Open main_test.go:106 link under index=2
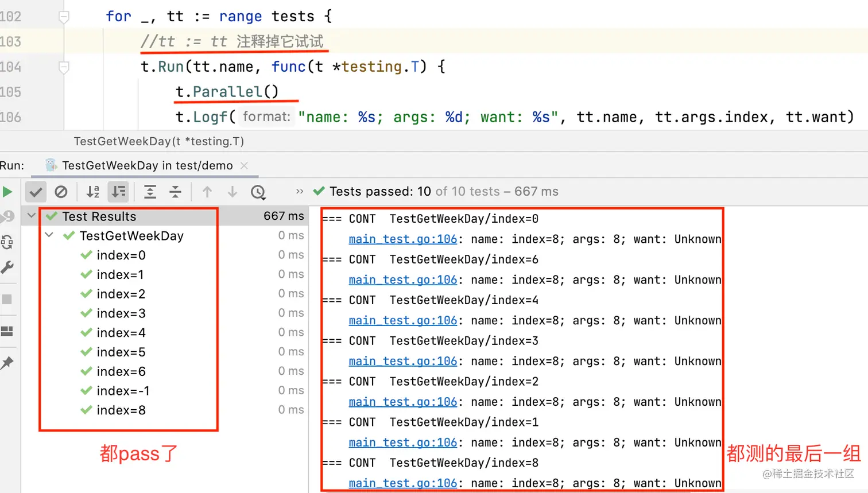Image resolution: width=868 pixels, height=493 pixels. pos(403,402)
